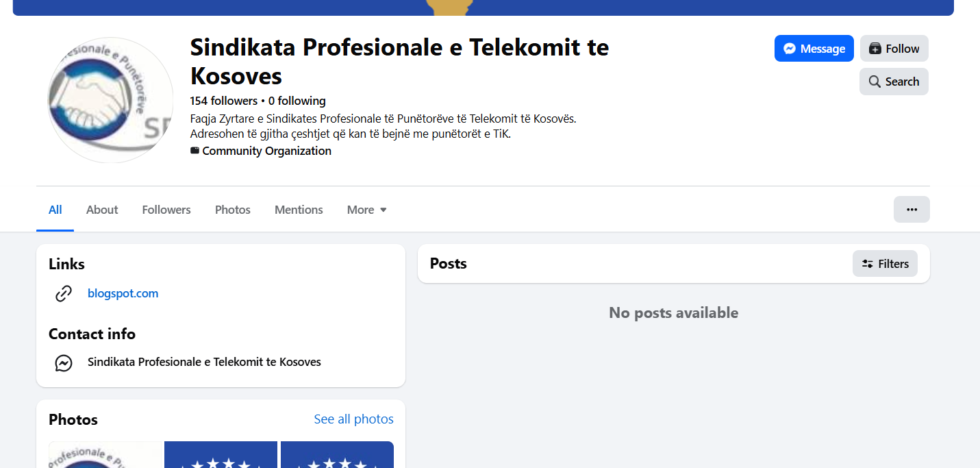980x468 pixels.
Task: Click the Filters sliders icon in Posts
Action: 868,264
